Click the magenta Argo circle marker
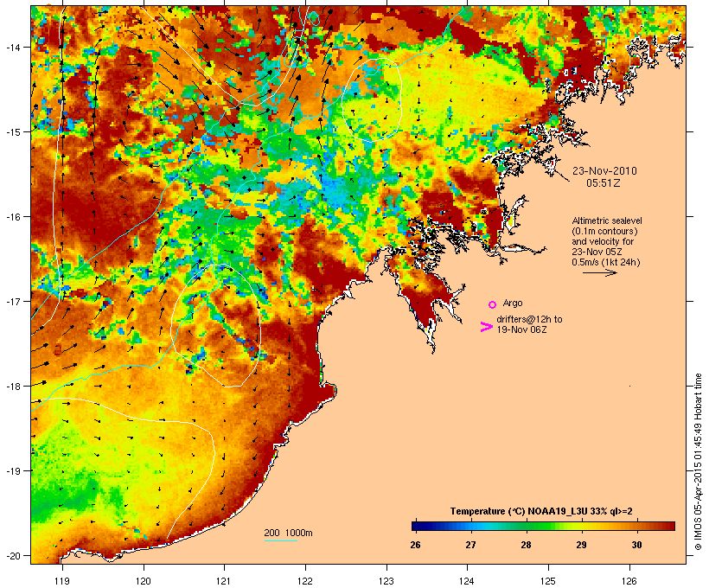709x588 pixels. [493, 304]
